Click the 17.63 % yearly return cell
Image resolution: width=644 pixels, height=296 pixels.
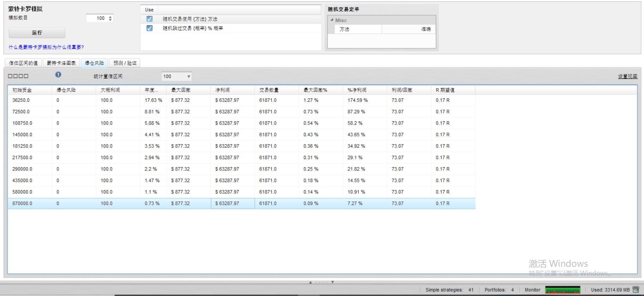153,100
